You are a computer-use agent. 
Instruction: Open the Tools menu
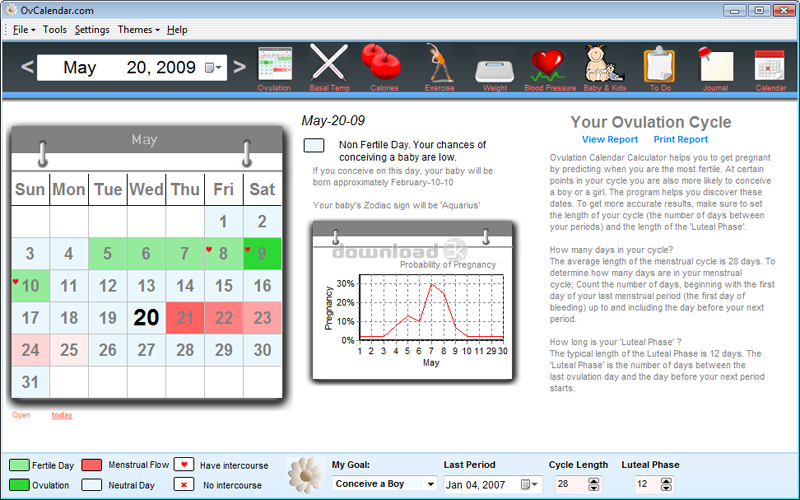tap(55, 30)
